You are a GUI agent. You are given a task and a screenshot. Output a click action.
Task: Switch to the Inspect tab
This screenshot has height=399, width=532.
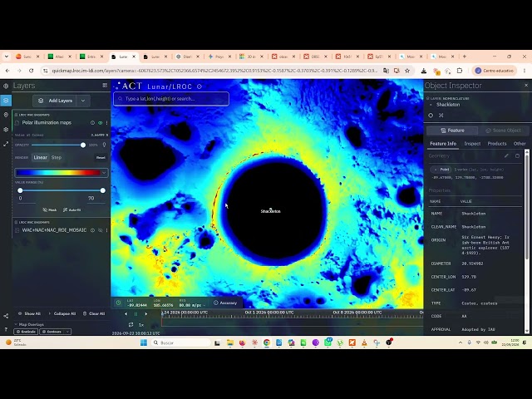pos(472,144)
